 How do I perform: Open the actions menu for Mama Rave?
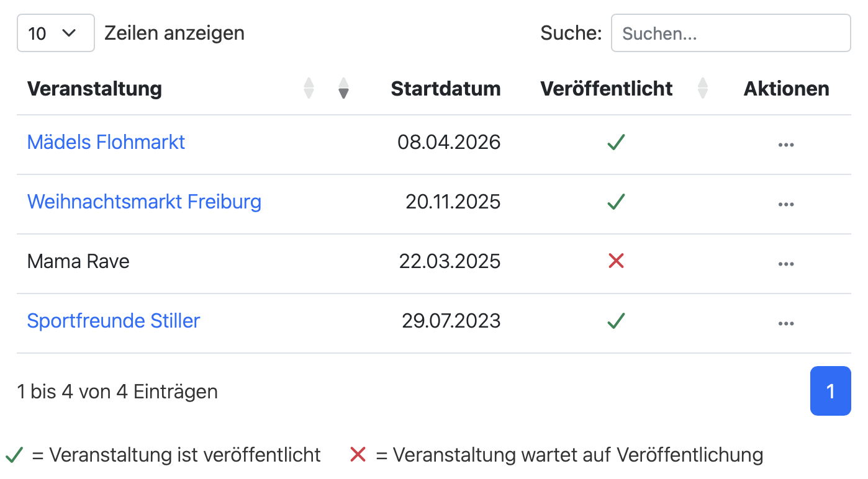point(786,263)
